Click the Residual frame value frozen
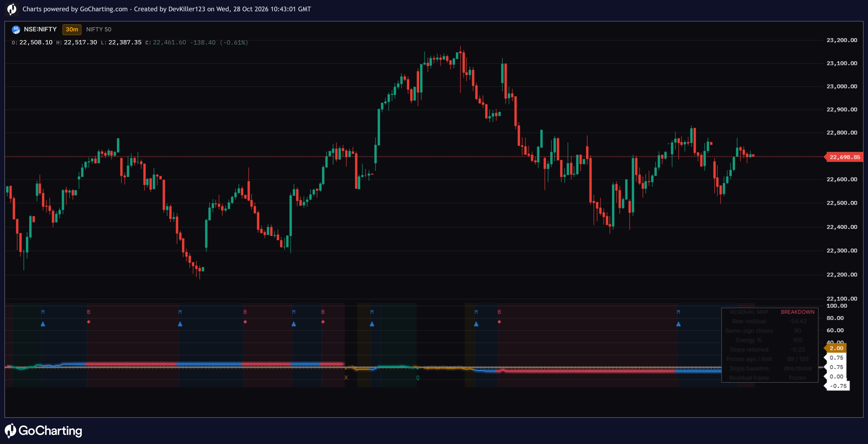 [x=798, y=378]
